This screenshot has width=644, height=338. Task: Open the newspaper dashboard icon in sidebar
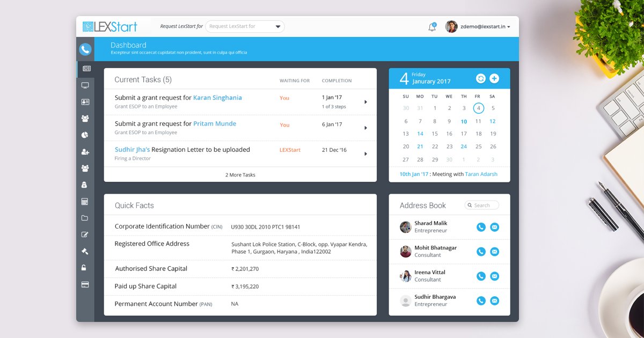point(86,69)
